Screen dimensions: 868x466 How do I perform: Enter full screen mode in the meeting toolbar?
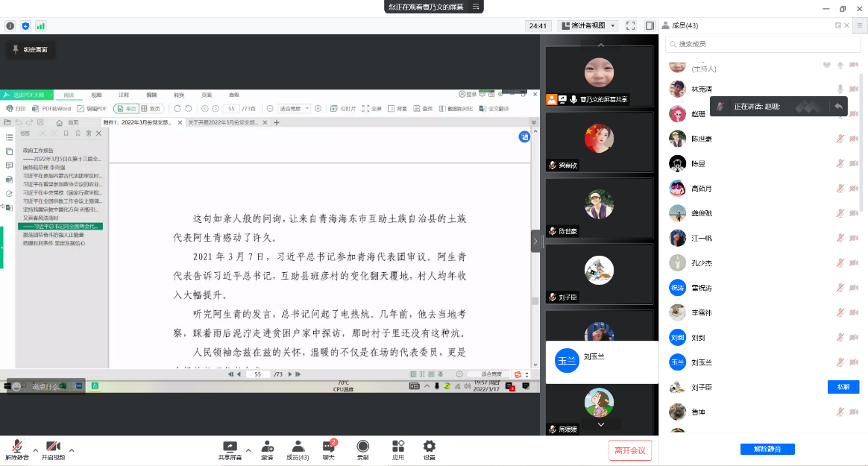pos(630,25)
